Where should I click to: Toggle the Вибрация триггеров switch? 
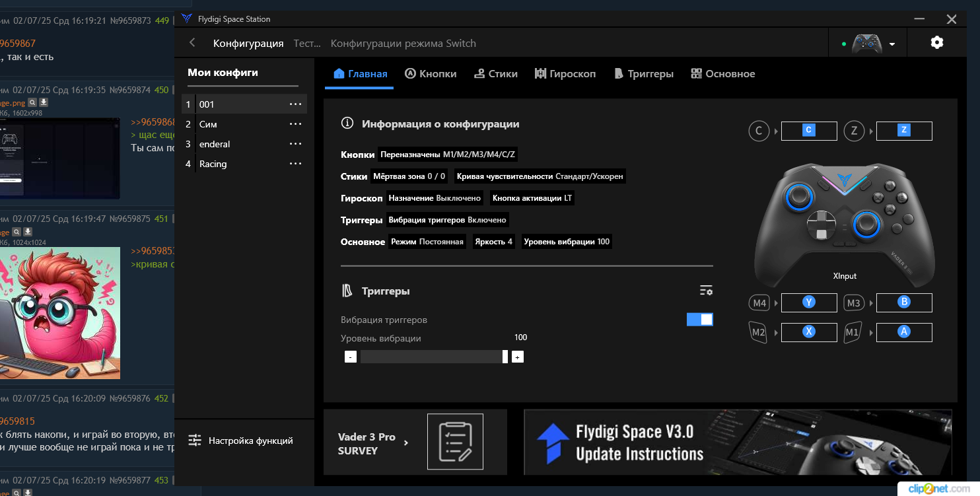(700, 320)
